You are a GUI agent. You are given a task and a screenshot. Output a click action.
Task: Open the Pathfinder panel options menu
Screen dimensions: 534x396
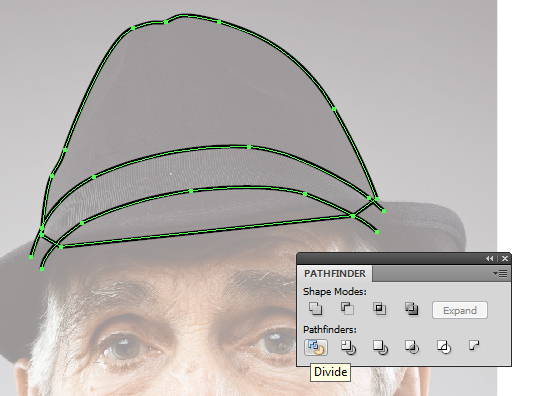(500, 274)
